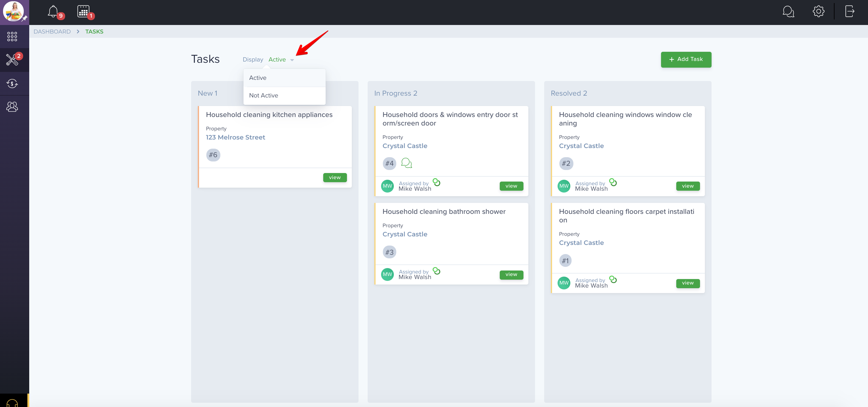The height and width of the screenshot is (407, 868).
Task: Click the New 1 column header
Action: click(208, 94)
